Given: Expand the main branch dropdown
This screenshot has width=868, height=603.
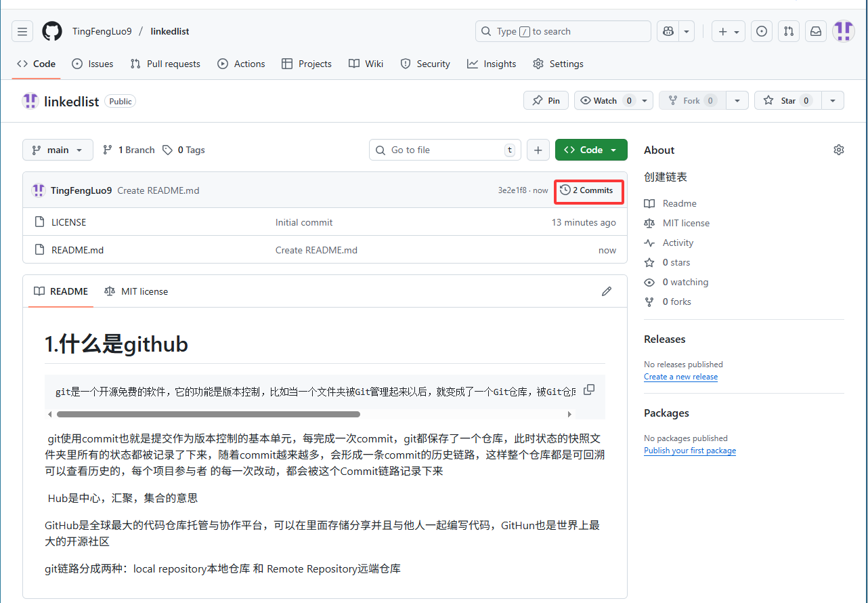Looking at the screenshot, I should [x=58, y=150].
